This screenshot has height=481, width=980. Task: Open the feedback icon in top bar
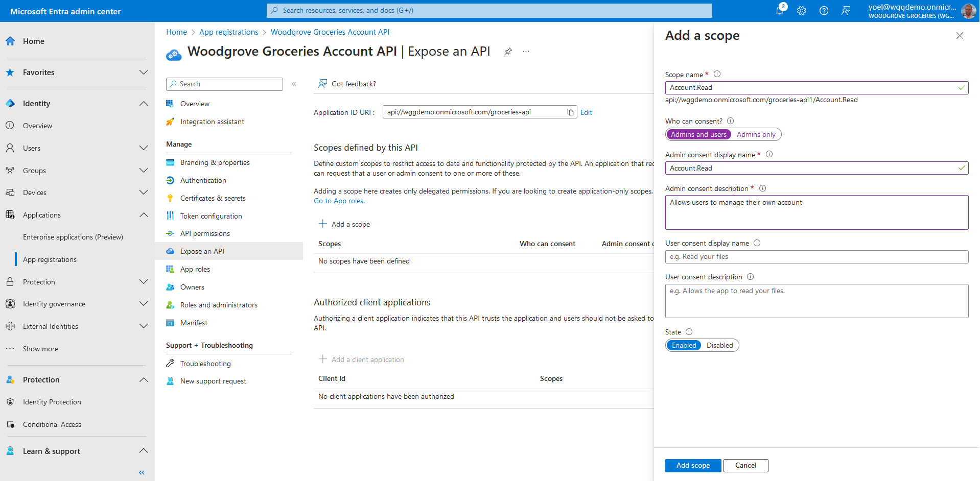pos(846,11)
